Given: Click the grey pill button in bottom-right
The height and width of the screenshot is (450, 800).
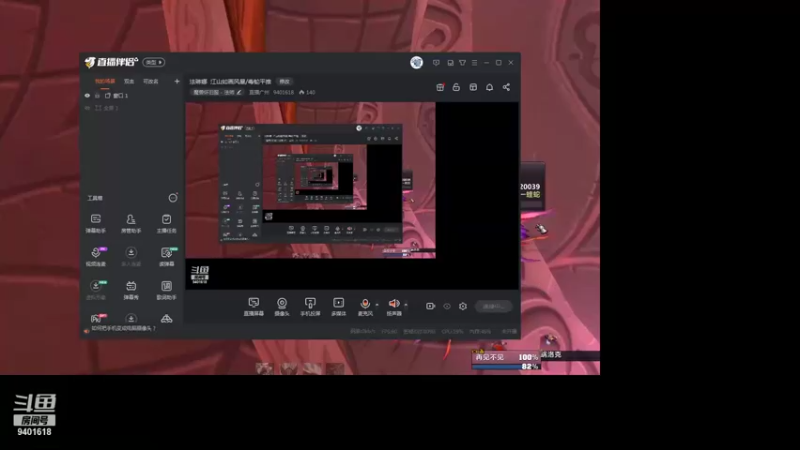Looking at the screenshot, I should (493, 306).
